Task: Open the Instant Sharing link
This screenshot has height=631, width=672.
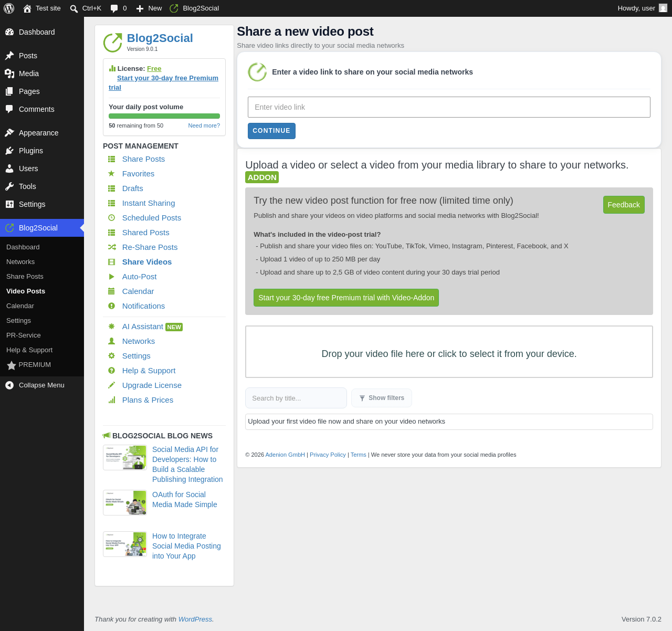Action: [149, 203]
